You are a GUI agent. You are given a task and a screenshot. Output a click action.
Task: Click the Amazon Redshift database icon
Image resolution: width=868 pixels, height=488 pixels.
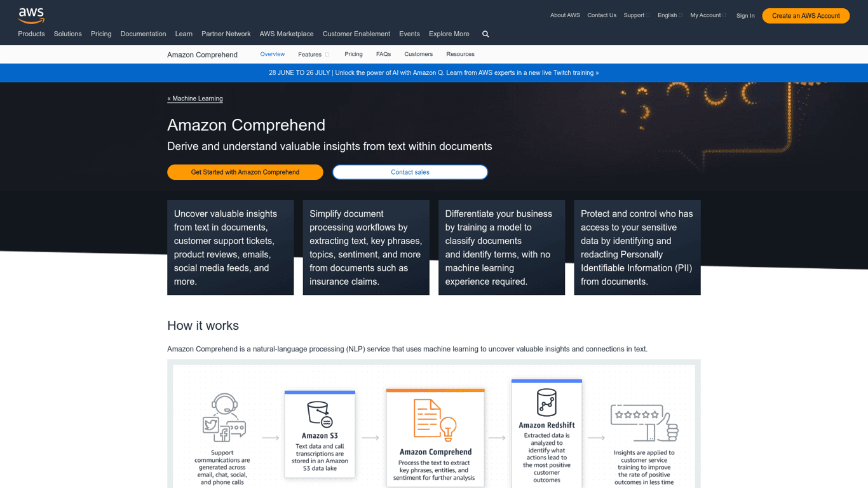(x=546, y=403)
